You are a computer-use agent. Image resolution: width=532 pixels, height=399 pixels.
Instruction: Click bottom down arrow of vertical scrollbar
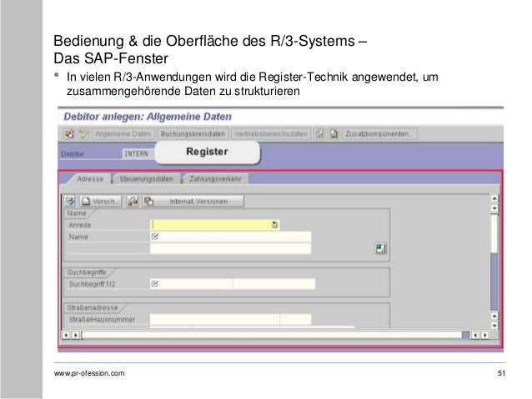tap(494, 326)
